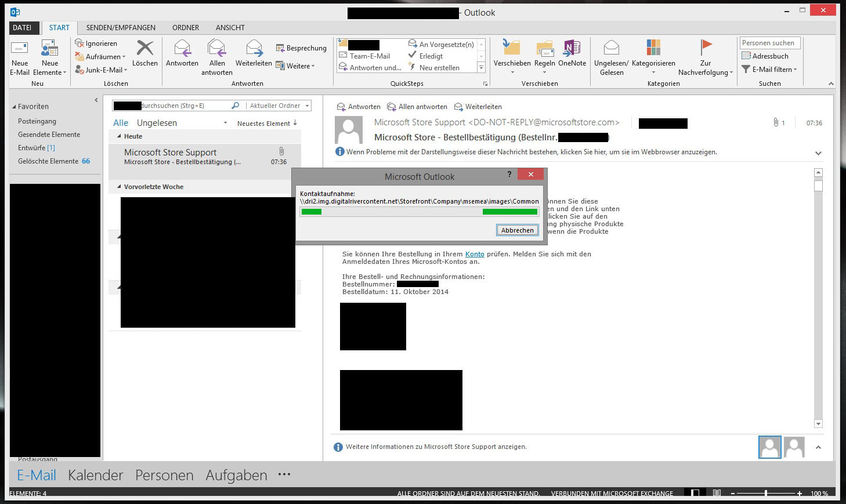Open the Gelöschte Elemente folder

click(x=54, y=161)
